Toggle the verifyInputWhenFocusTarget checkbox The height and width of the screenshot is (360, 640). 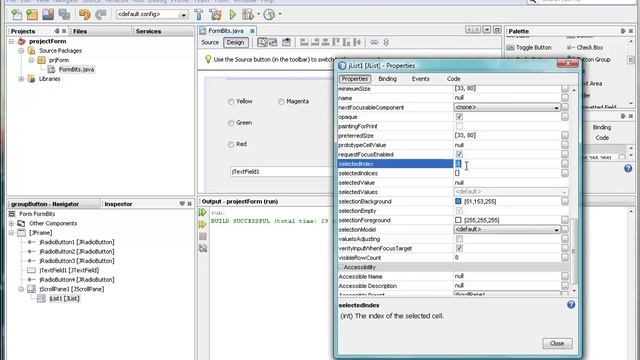coord(459,248)
